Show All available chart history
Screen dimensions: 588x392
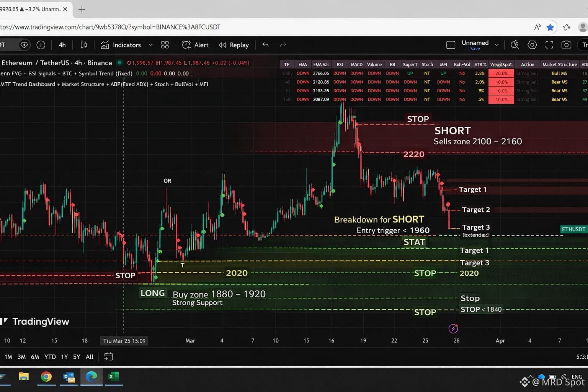click(90, 357)
